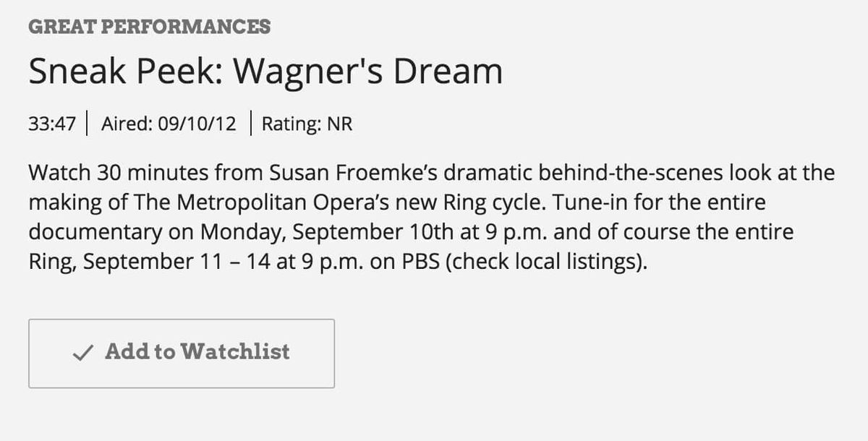Click Add to Watchlist
This screenshot has width=868, height=441.
coord(182,353)
